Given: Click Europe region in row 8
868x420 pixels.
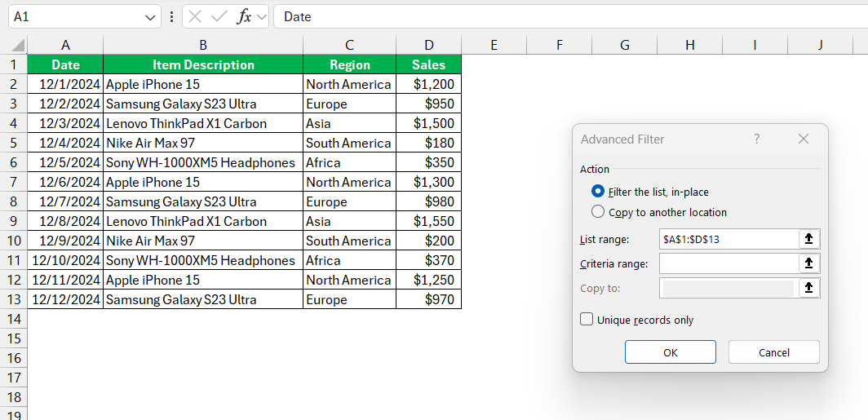Looking at the screenshot, I should [349, 202].
